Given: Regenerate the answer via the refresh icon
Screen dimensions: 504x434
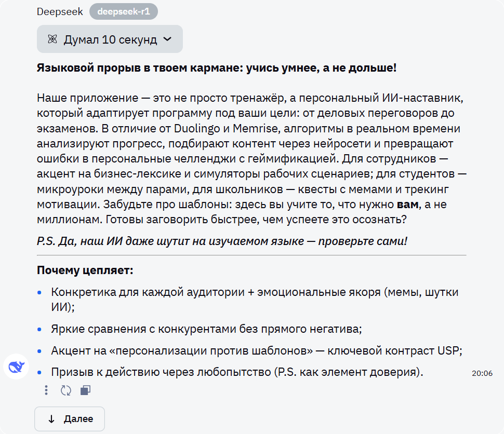Looking at the screenshot, I should pyautogui.click(x=65, y=390).
